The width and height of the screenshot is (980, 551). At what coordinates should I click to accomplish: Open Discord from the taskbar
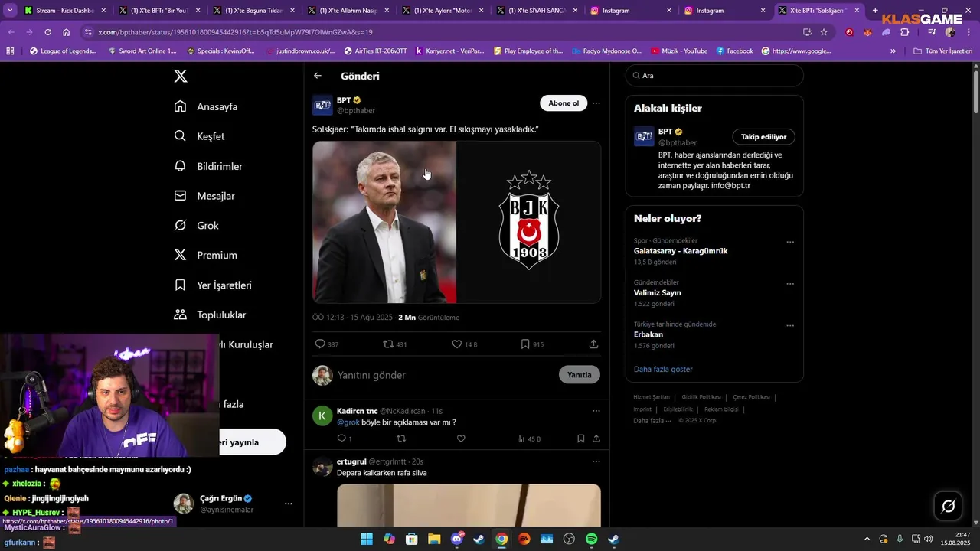pos(457,539)
